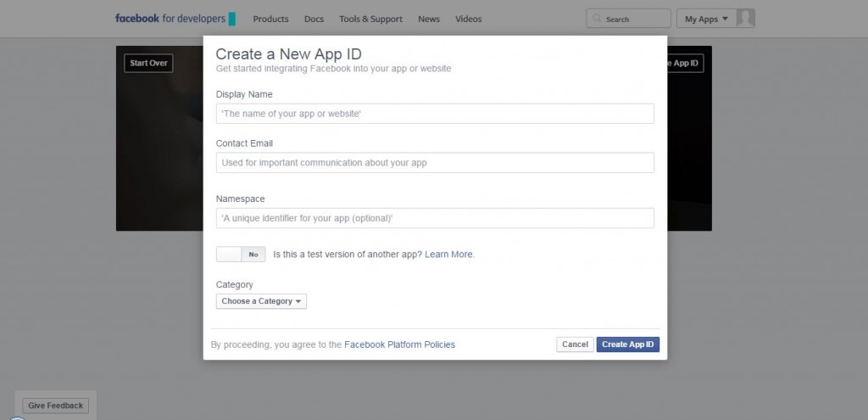Click the Create App ID button

click(628, 344)
